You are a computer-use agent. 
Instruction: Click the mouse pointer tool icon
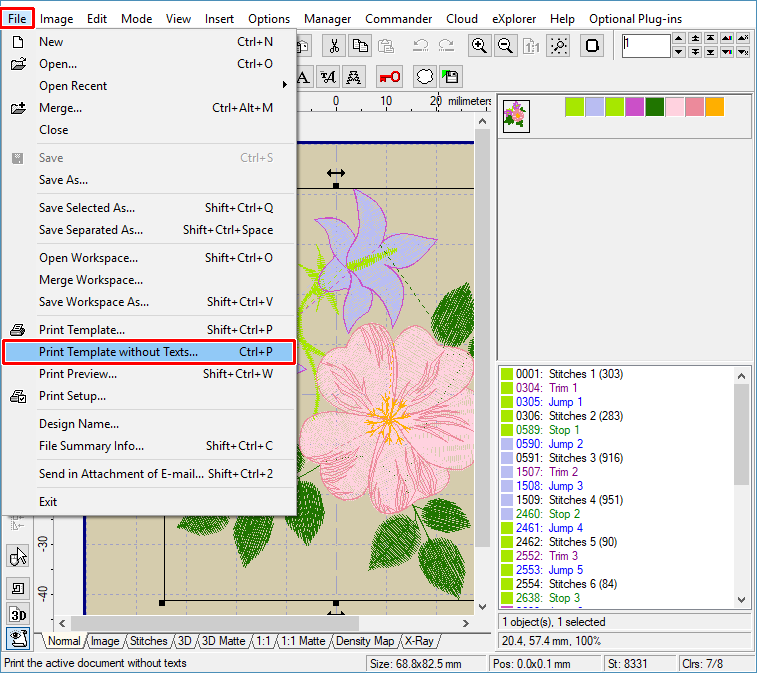(18, 557)
